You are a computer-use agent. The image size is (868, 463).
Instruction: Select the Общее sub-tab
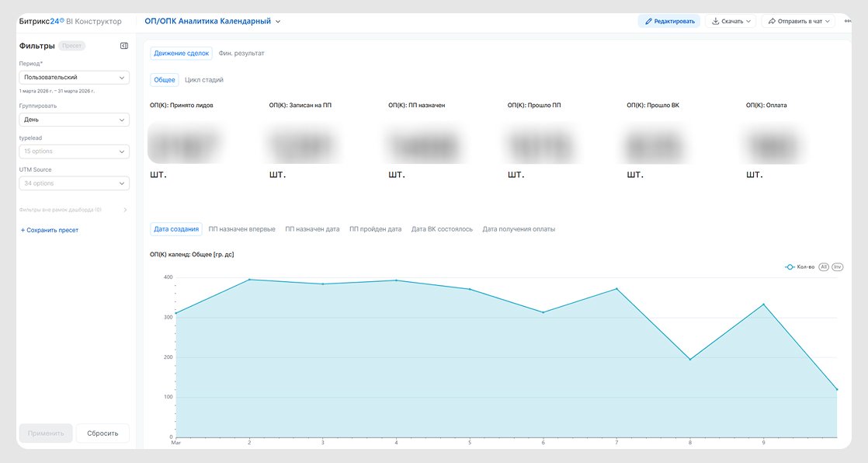pyautogui.click(x=165, y=80)
